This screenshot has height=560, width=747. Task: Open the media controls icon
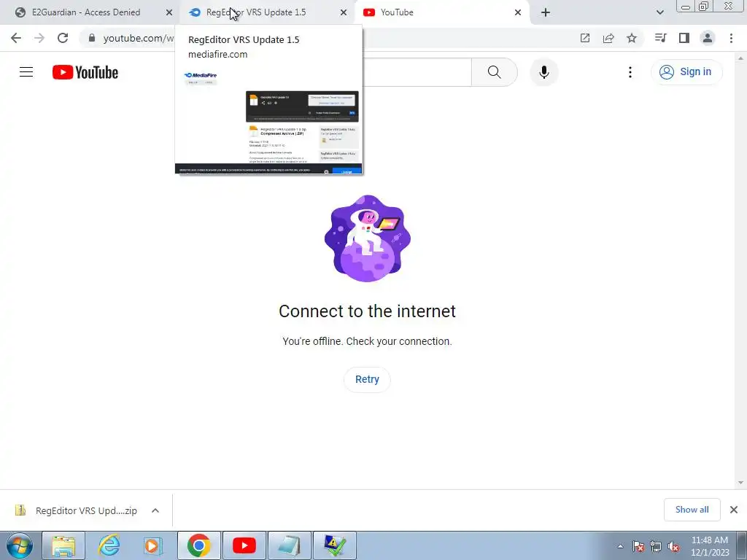pyautogui.click(x=661, y=38)
